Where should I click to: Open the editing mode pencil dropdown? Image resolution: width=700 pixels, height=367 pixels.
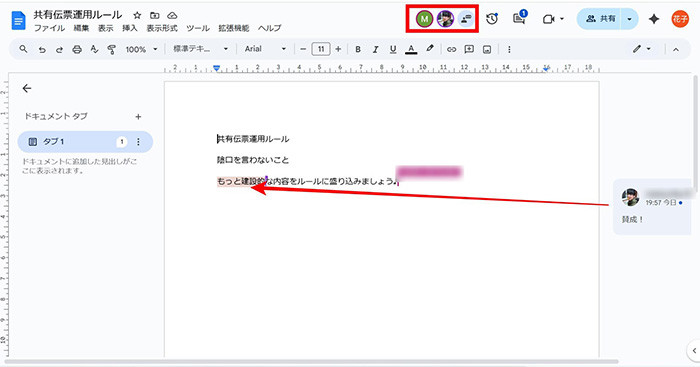[x=642, y=49]
